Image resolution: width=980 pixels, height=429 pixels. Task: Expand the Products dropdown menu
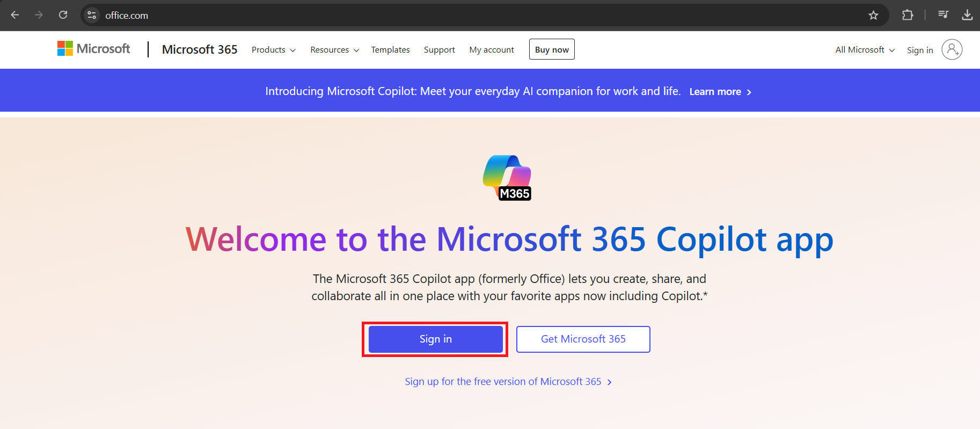(274, 49)
